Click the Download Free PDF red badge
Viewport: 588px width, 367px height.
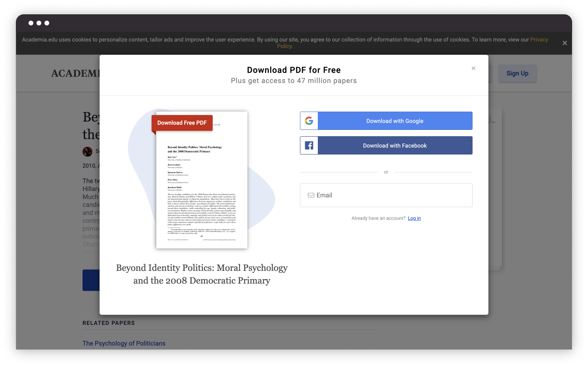point(182,123)
